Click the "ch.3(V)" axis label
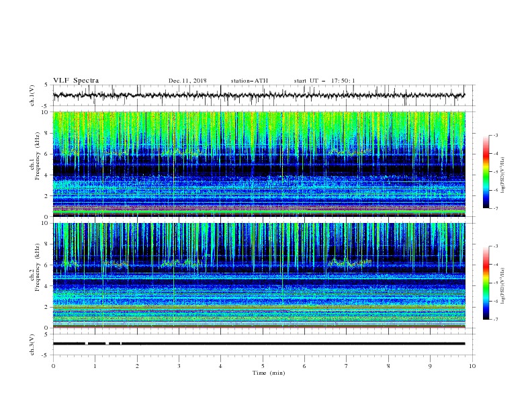Image resolution: width=532 pixels, height=411 pixels. [32, 345]
